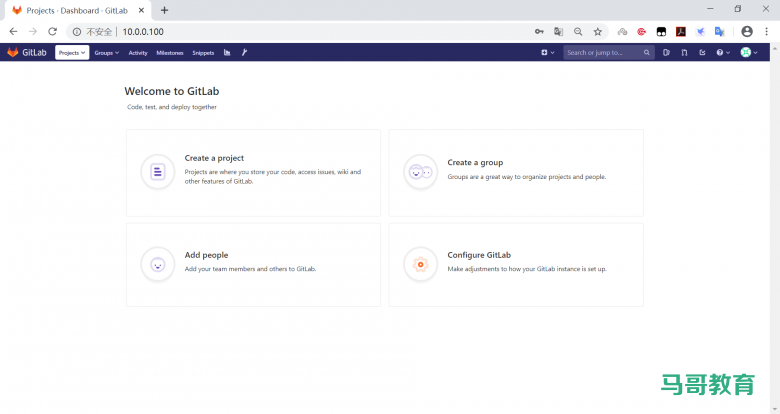Reload the current page

point(52,31)
